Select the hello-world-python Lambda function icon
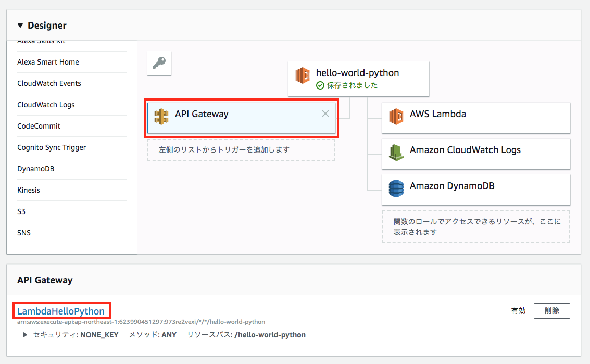This screenshot has width=590, height=364. 304,75
